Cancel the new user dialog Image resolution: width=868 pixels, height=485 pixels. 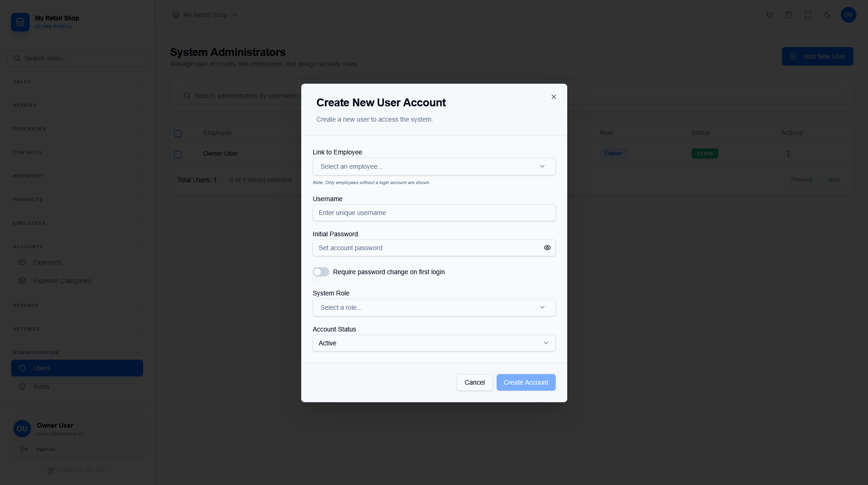pos(474,382)
